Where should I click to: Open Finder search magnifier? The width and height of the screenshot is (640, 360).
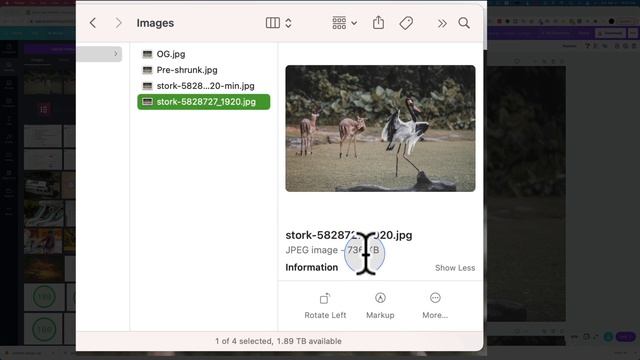(x=464, y=23)
